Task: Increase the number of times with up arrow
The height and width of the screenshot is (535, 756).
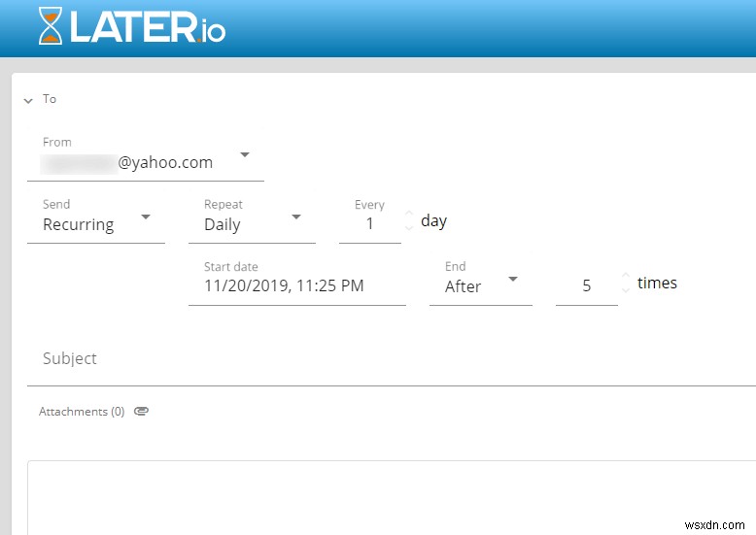Action: [626, 277]
